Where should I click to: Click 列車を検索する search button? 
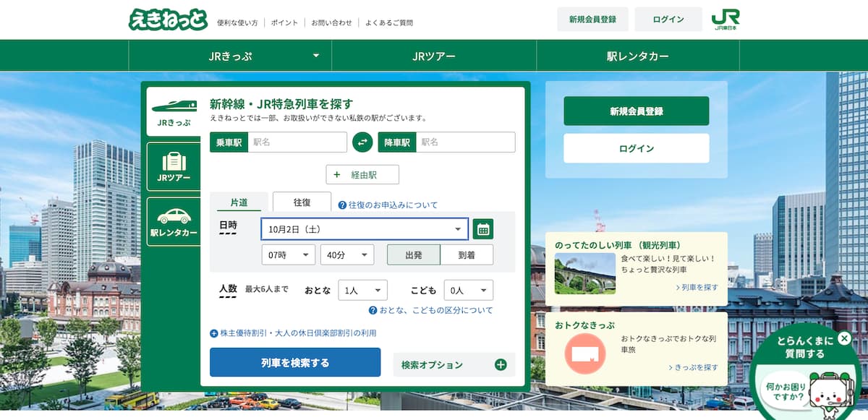295,362
